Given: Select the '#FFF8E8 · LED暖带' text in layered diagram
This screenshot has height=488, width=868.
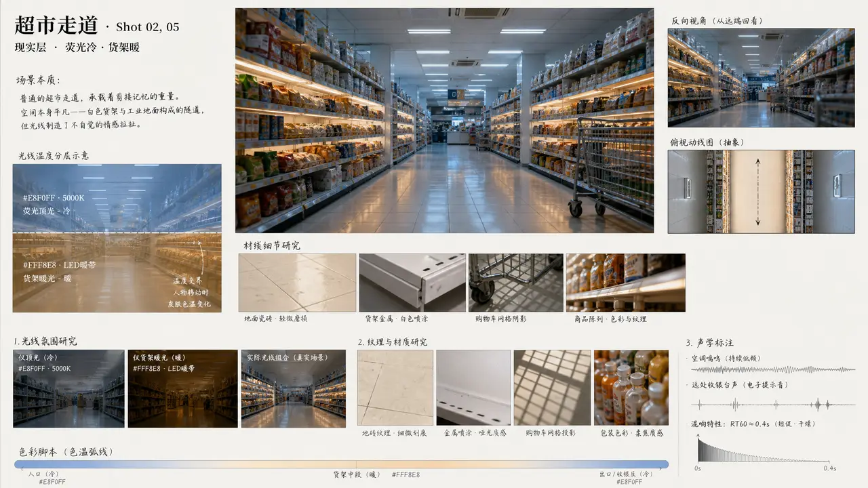Looking at the screenshot, I should [58, 265].
